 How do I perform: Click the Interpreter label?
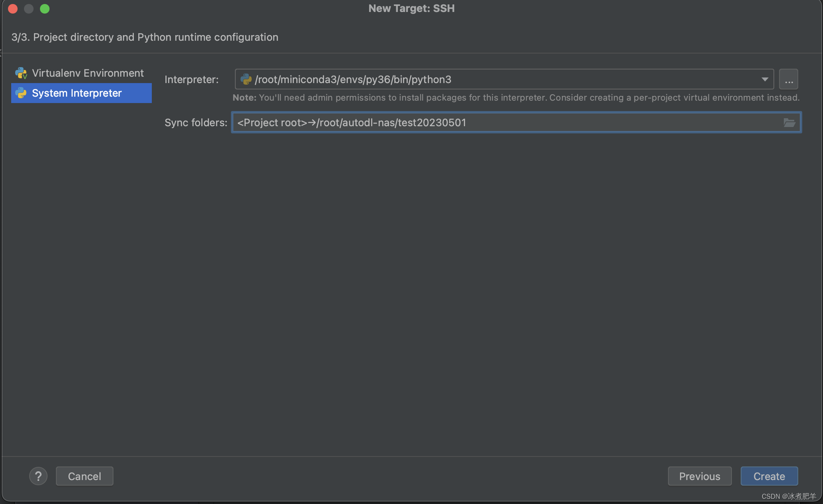(191, 79)
